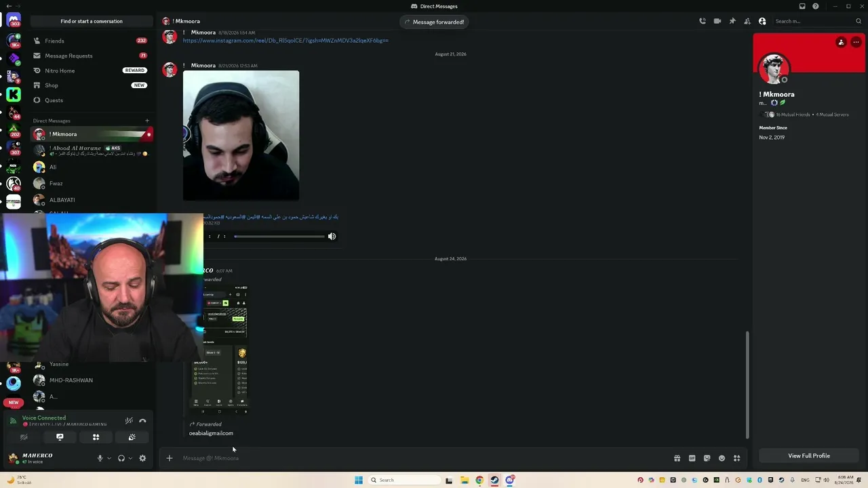Open the Discord home direct messages icon

click(14, 19)
